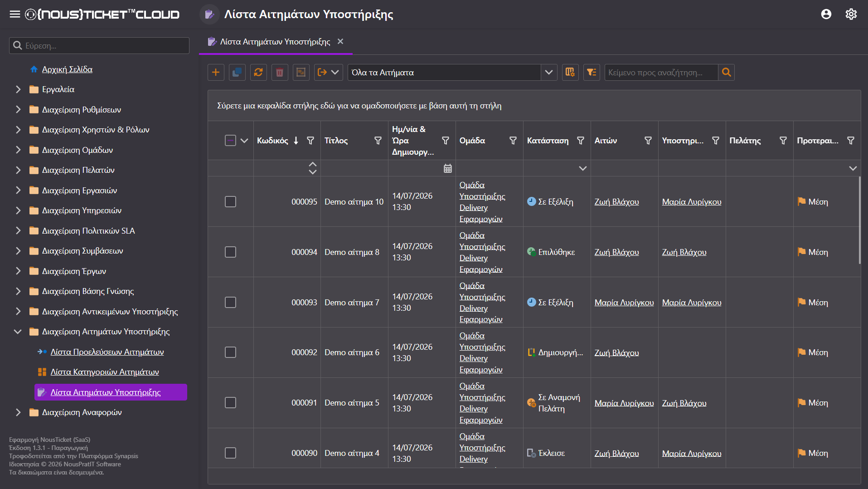868x489 pixels.
Task: Collapse Διαχείριση Αιτημάτων Υποστήριξης folder
Action: 18,332
